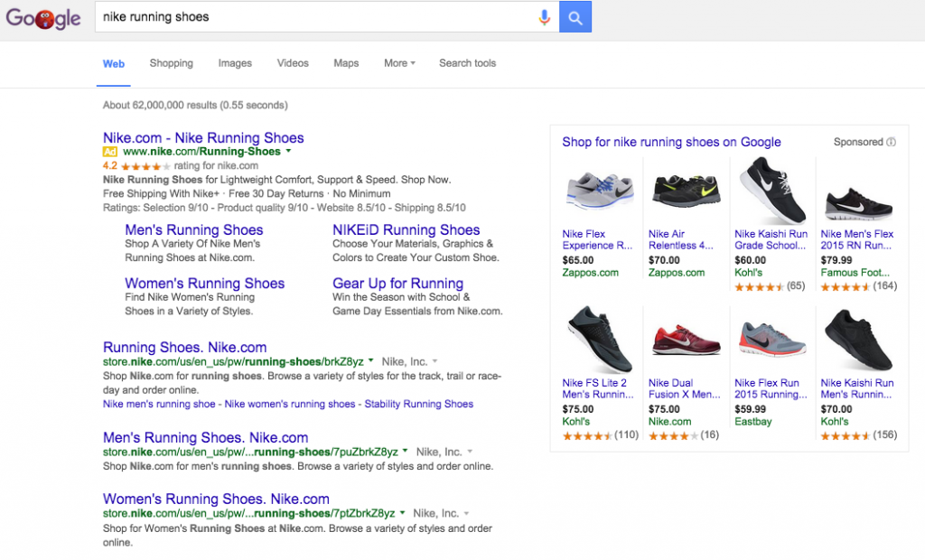Open Nike Flex Experience R... product title
Image resolution: width=925 pixels, height=560 pixels.
coord(597,239)
